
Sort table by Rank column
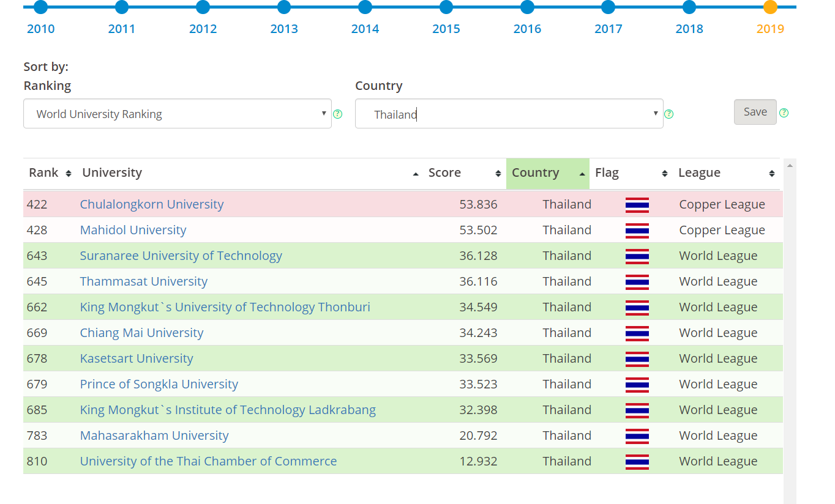[50, 173]
